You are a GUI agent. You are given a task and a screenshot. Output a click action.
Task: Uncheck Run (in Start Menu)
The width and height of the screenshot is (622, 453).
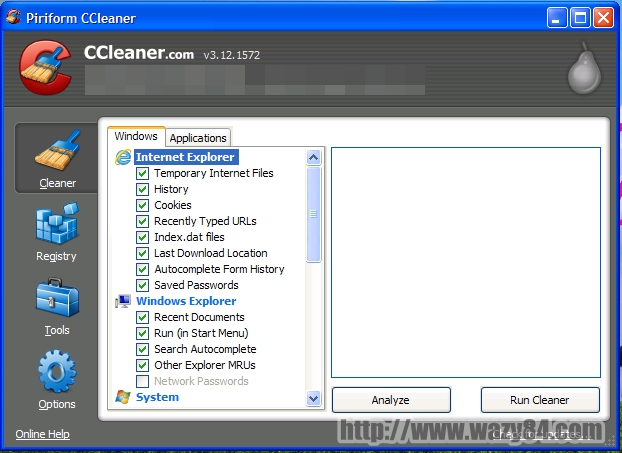coord(142,333)
